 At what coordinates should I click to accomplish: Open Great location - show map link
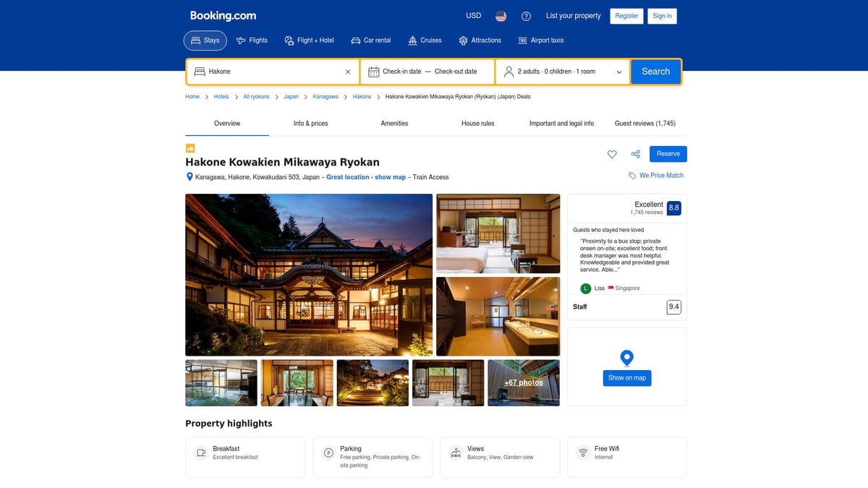pyautogui.click(x=365, y=176)
